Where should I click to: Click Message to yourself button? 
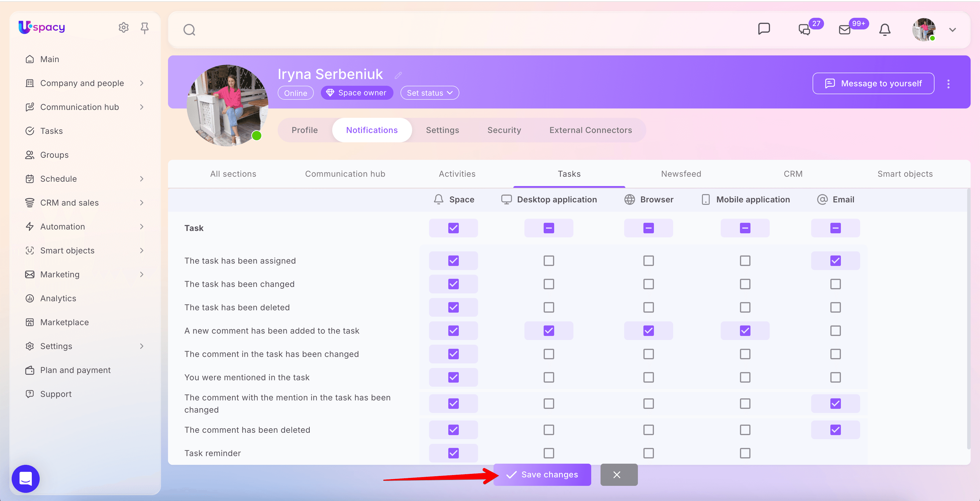(873, 83)
